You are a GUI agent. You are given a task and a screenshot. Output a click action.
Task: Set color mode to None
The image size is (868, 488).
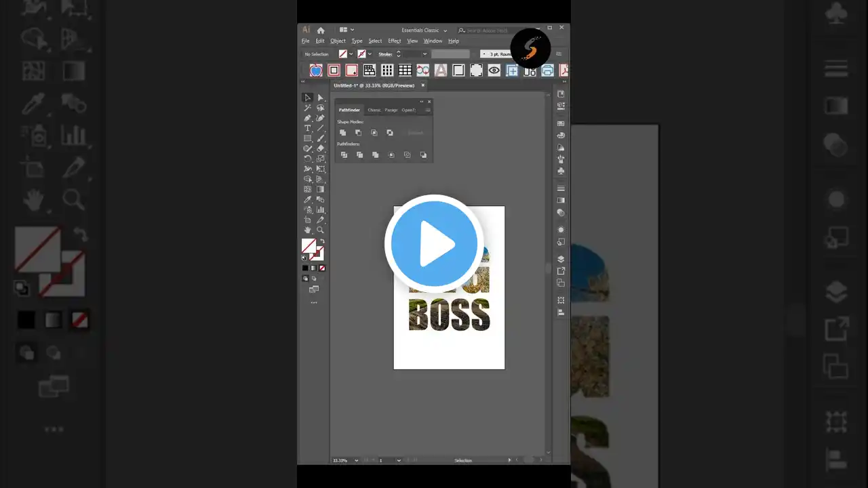point(322,268)
